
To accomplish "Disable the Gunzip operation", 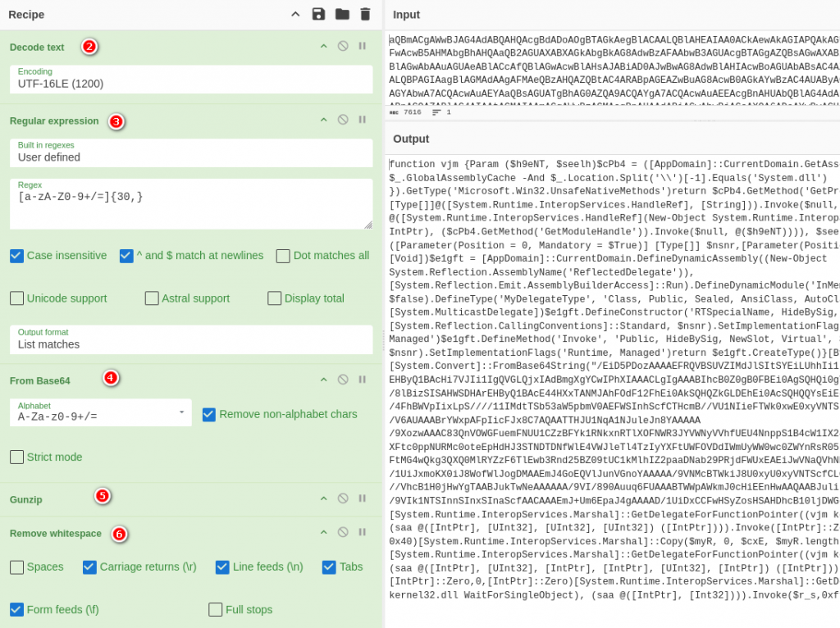I will 343,498.
